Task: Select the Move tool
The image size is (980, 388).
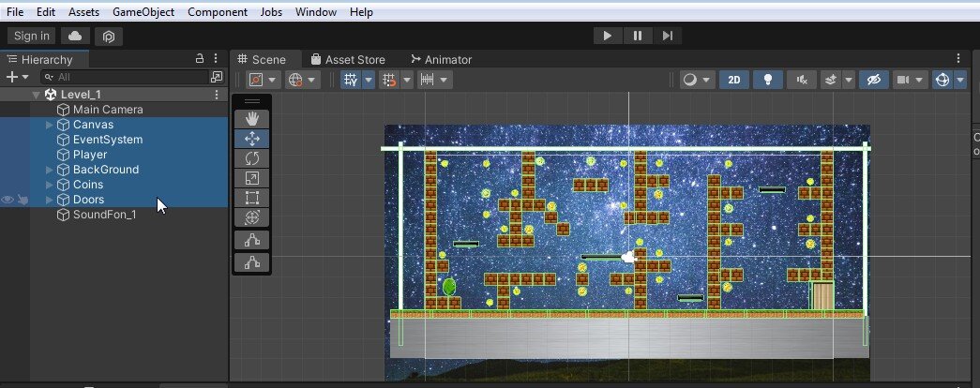Action: [252, 139]
